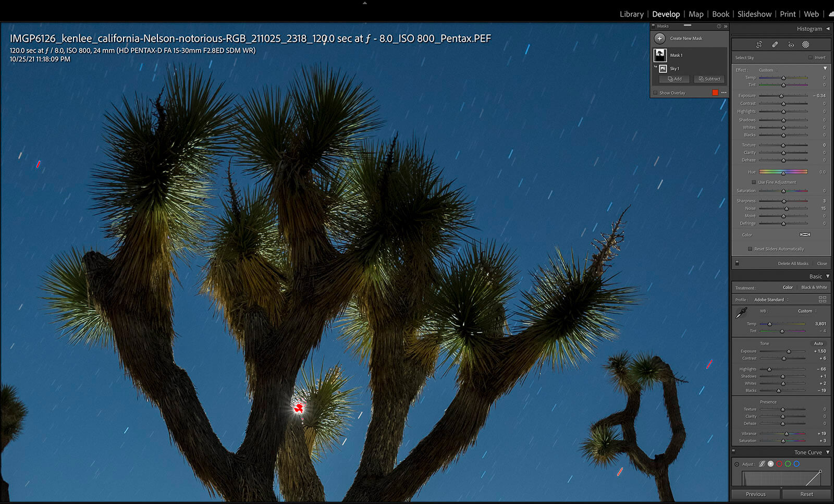Switch to the Library module
834x504 pixels.
tap(631, 14)
